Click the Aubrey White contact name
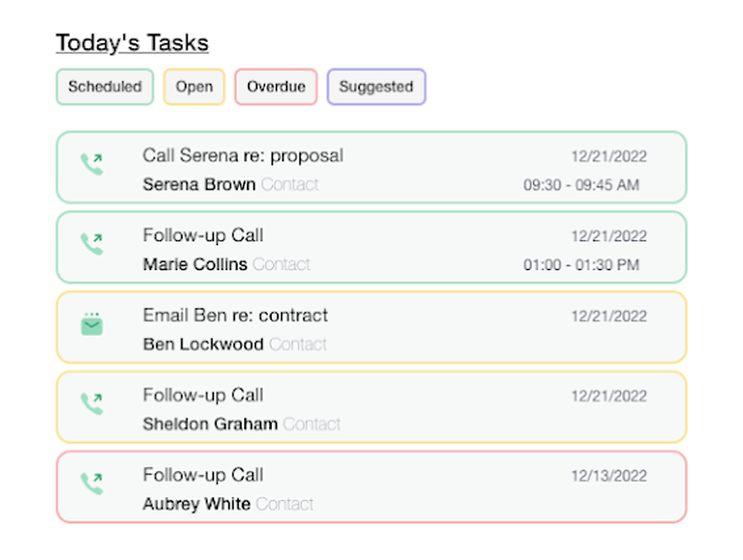The width and height of the screenshot is (743, 560). click(x=196, y=504)
